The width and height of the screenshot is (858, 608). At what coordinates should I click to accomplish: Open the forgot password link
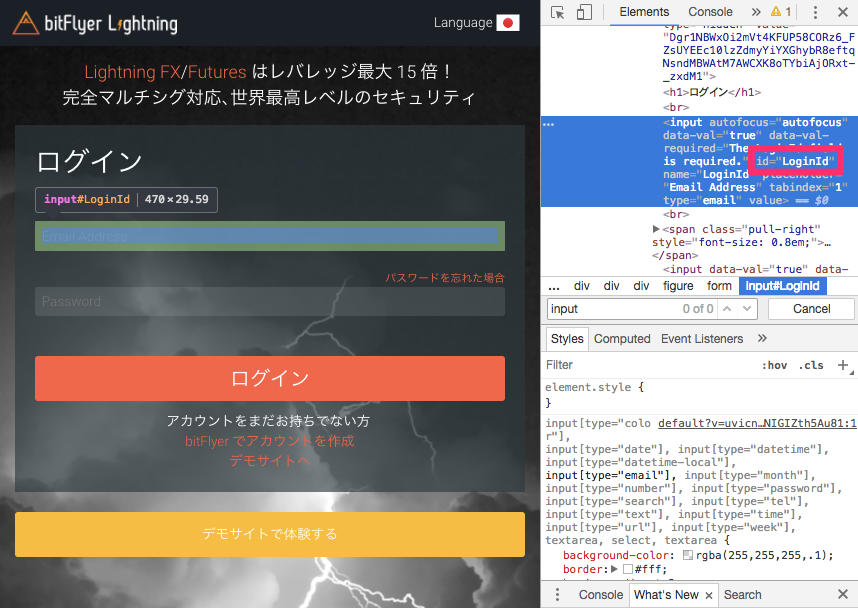[x=445, y=278]
